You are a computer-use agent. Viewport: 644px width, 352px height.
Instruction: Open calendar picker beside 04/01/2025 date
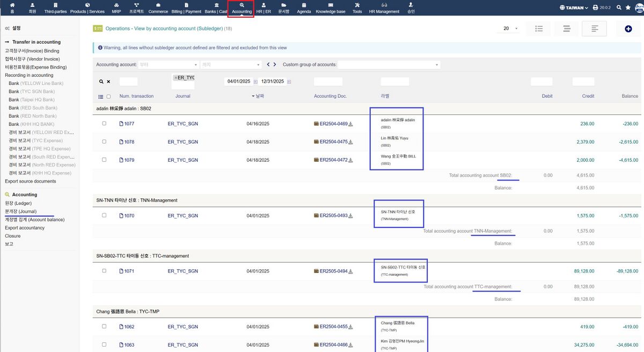point(255,82)
